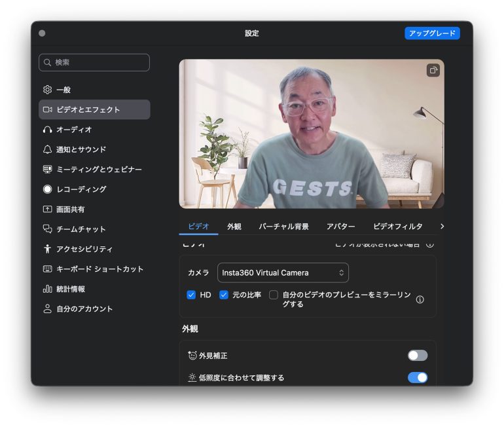This screenshot has height=427, width=504.
Task: Select the 通知とサウンド bell icon
Action: point(47,149)
